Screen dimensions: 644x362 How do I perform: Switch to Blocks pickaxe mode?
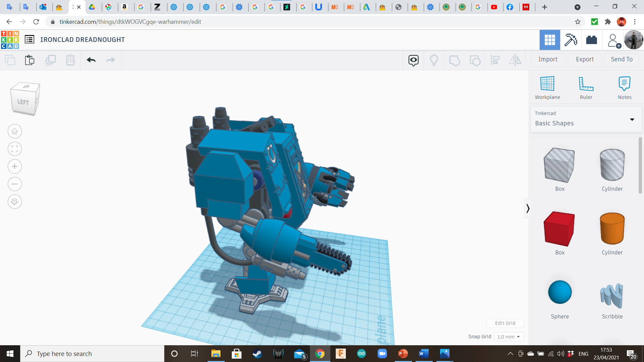click(x=571, y=40)
